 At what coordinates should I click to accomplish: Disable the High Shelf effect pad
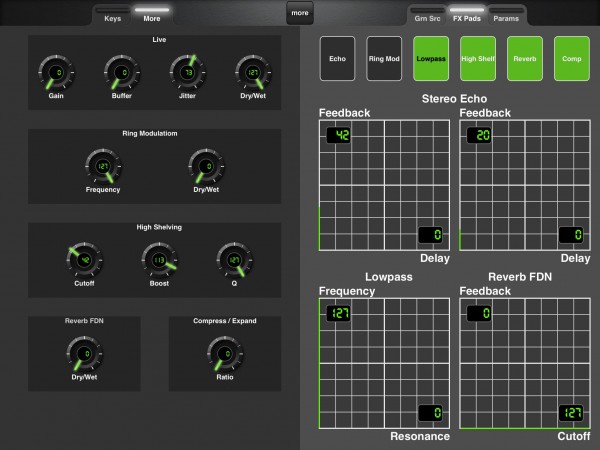[478, 59]
